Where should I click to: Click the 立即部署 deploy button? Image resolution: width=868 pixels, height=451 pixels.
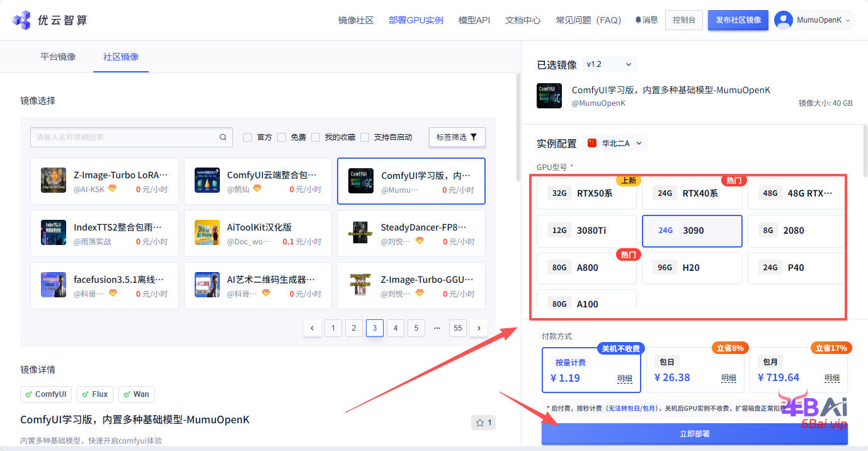coord(694,433)
